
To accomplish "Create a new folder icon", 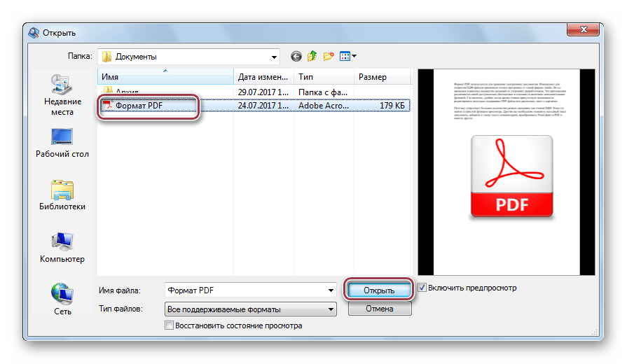I will point(329,56).
